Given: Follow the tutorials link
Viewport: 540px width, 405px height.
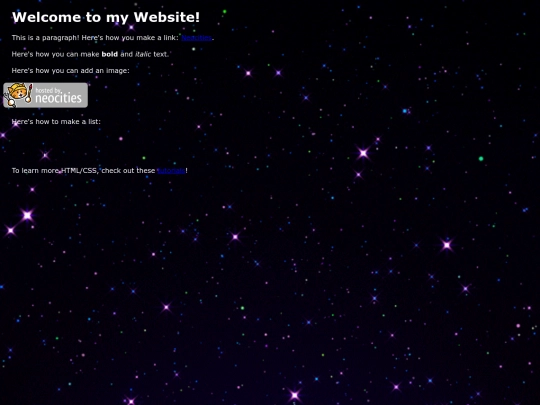Looking at the screenshot, I should 171,170.
